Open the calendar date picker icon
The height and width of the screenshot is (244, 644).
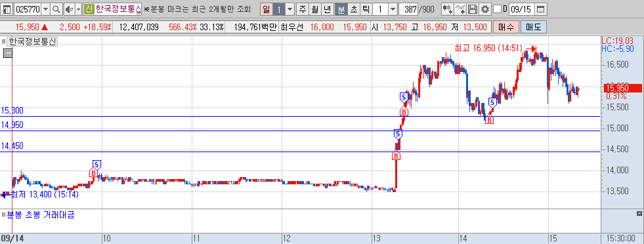[x=541, y=9]
